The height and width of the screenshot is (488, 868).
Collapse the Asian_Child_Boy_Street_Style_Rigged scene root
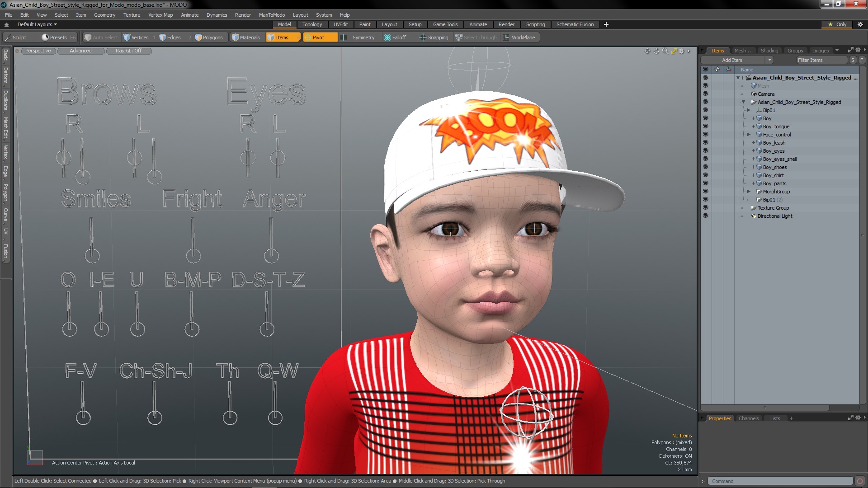pyautogui.click(x=738, y=78)
